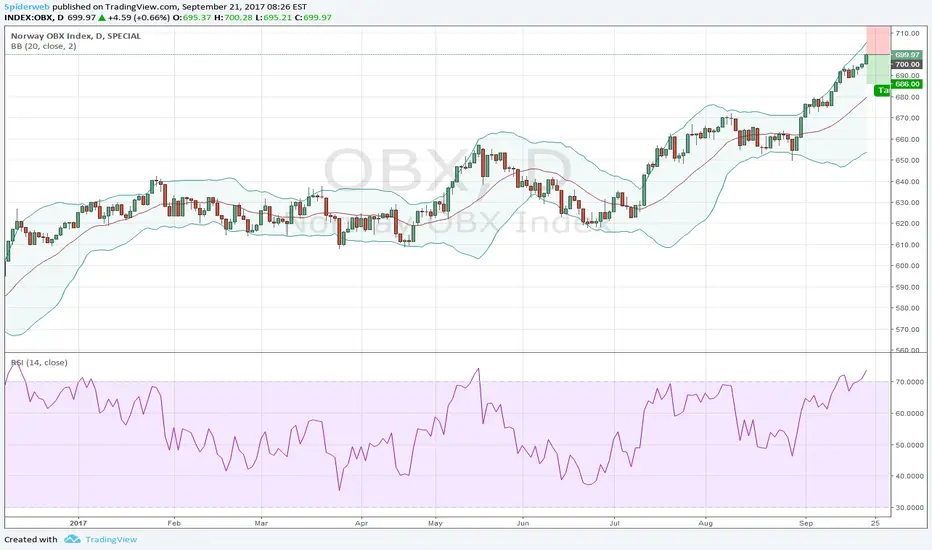Viewport: 932px width, 550px height.
Task: Click the 700.00 entry price tag
Action: (x=906, y=64)
